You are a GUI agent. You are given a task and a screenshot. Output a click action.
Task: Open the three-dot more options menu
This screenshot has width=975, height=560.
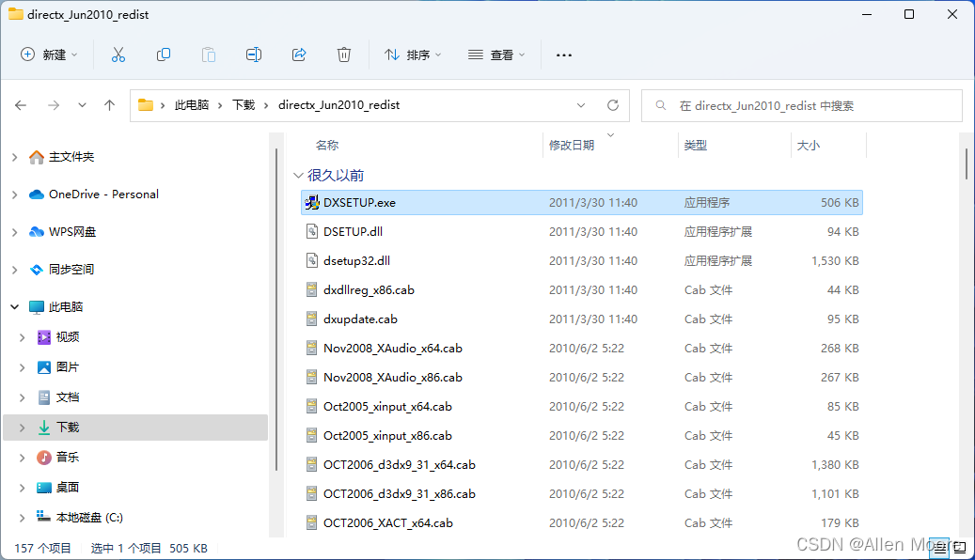coord(564,54)
